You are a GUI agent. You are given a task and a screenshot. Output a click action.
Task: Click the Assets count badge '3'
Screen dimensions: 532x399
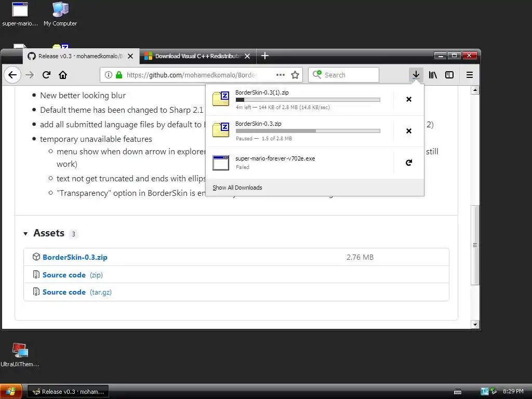coord(73,234)
